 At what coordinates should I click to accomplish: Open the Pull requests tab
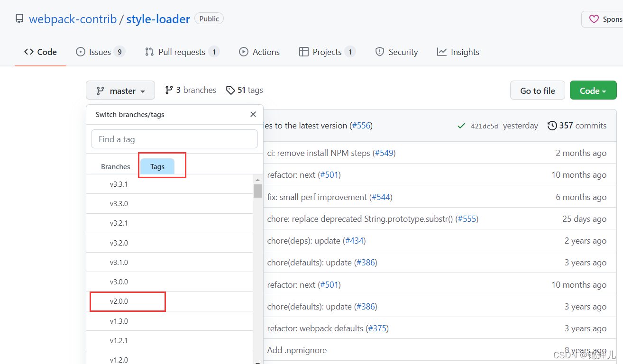(182, 52)
